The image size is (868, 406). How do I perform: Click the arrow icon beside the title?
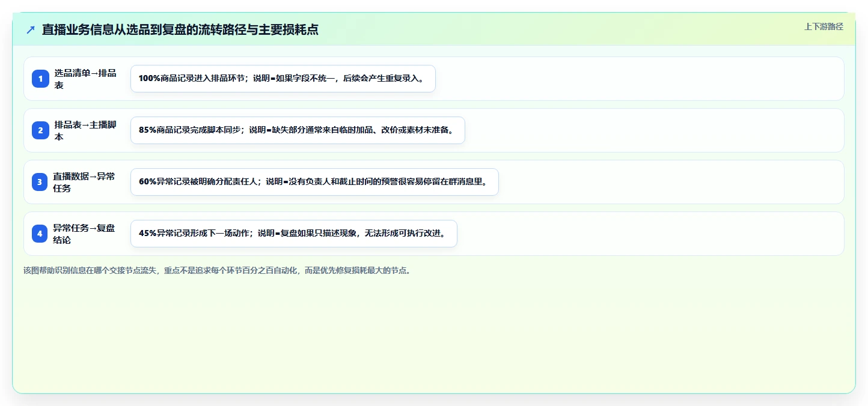pyautogui.click(x=31, y=29)
